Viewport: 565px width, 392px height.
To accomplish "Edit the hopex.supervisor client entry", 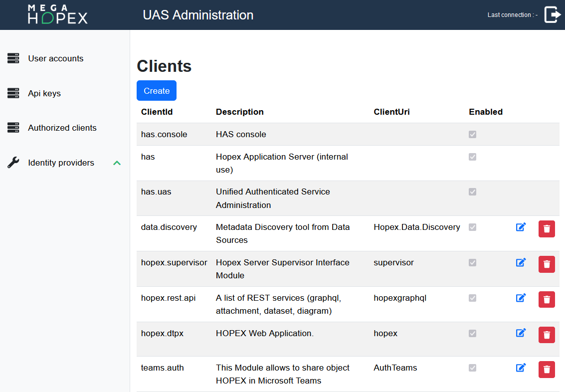I will pyautogui.click(x=521, y=262).
